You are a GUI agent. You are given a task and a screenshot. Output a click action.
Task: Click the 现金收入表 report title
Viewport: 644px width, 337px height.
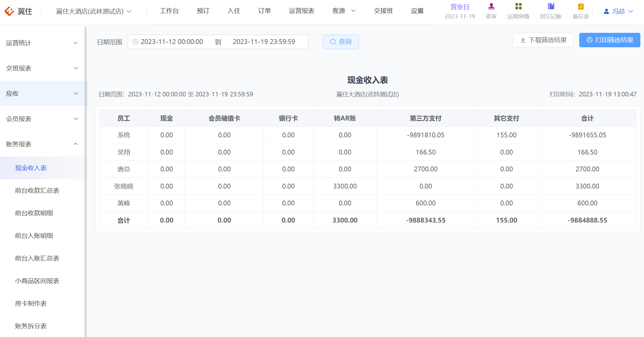[367, 80]
